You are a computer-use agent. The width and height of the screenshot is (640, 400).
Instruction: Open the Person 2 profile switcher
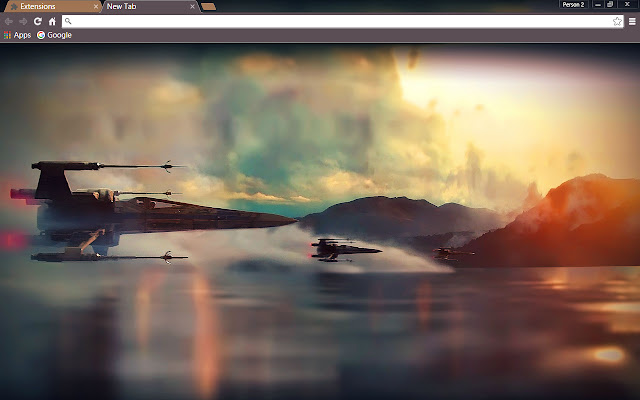573,4
